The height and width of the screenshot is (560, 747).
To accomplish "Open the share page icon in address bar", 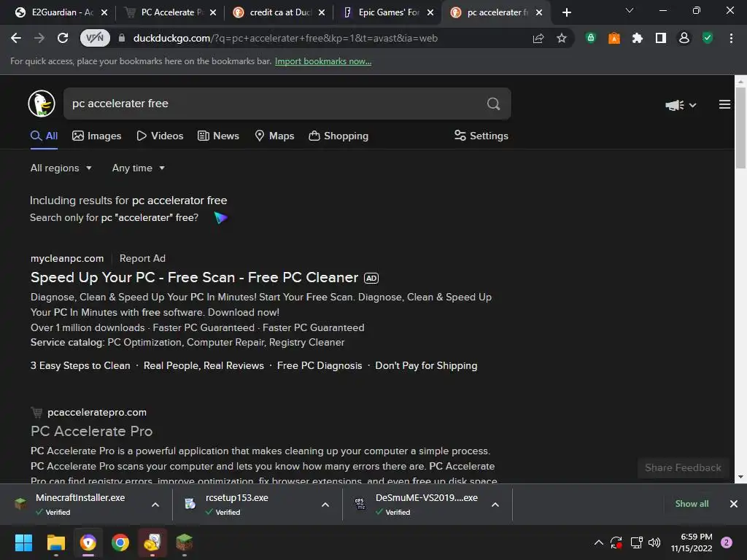I will tap(538, 38).
